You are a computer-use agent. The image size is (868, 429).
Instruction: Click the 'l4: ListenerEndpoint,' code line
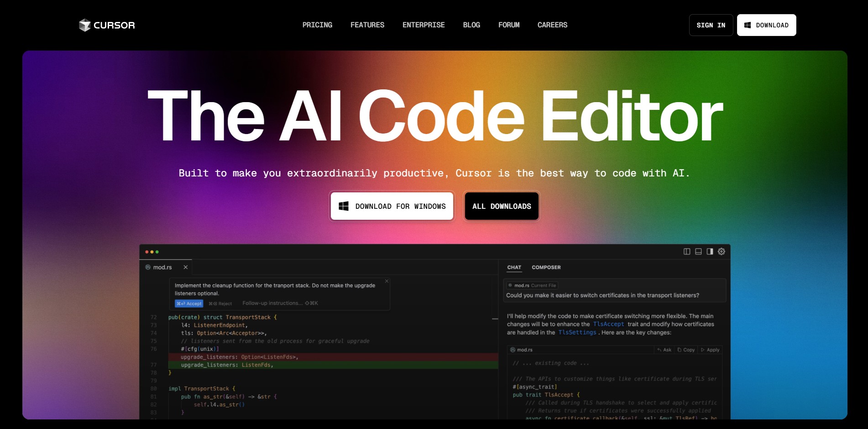click(214, 325)
